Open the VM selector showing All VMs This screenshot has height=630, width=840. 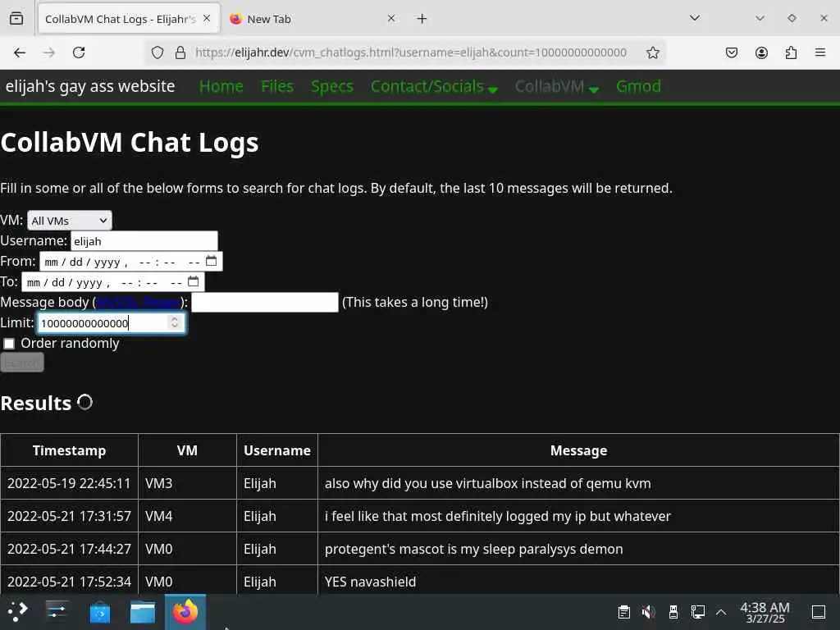point(70,220)
